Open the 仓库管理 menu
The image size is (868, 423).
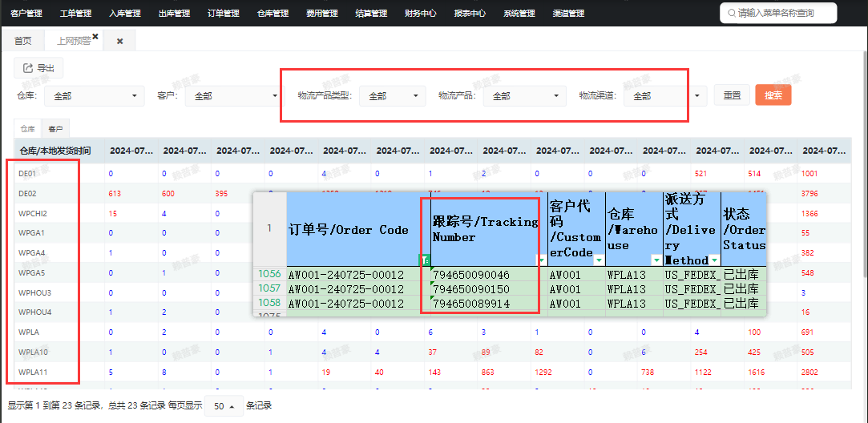(273, 14)
